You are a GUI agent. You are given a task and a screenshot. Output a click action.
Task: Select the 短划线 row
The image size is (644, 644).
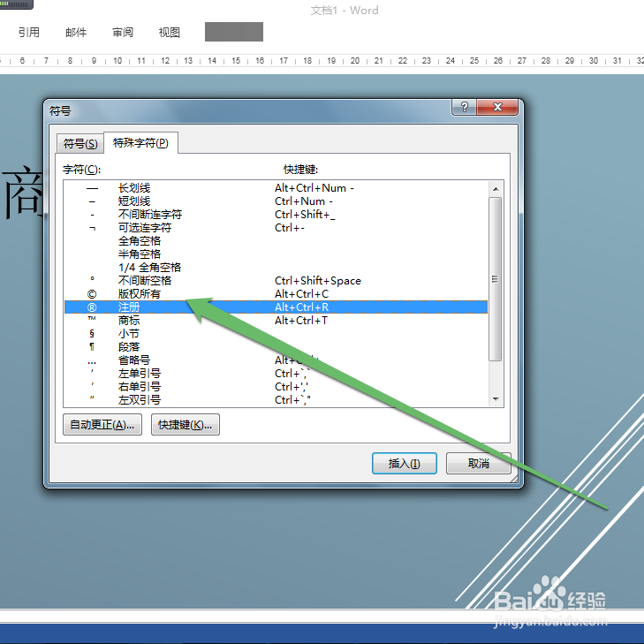coord(276,201)
